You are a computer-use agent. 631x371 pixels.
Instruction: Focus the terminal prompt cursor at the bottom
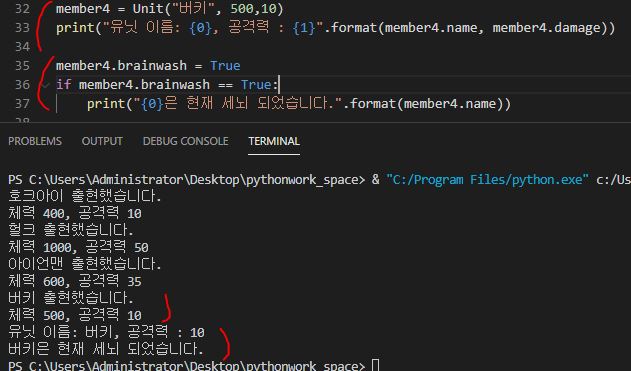(375, 365)
